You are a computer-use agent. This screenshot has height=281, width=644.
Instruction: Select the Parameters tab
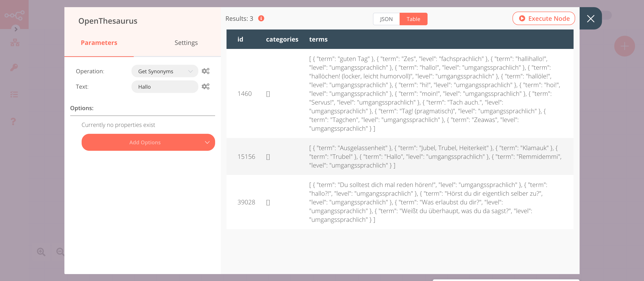point(99,42)
